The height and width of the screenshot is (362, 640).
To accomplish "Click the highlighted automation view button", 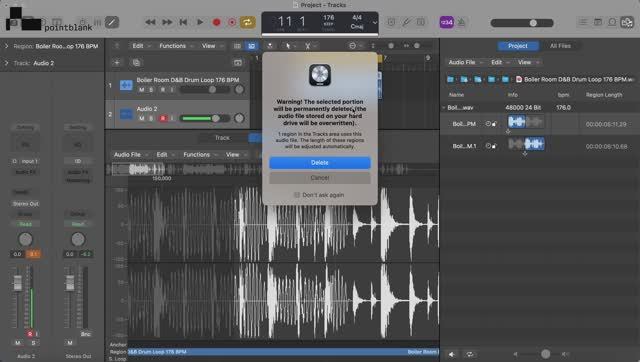I will click(x=252, y=46).
